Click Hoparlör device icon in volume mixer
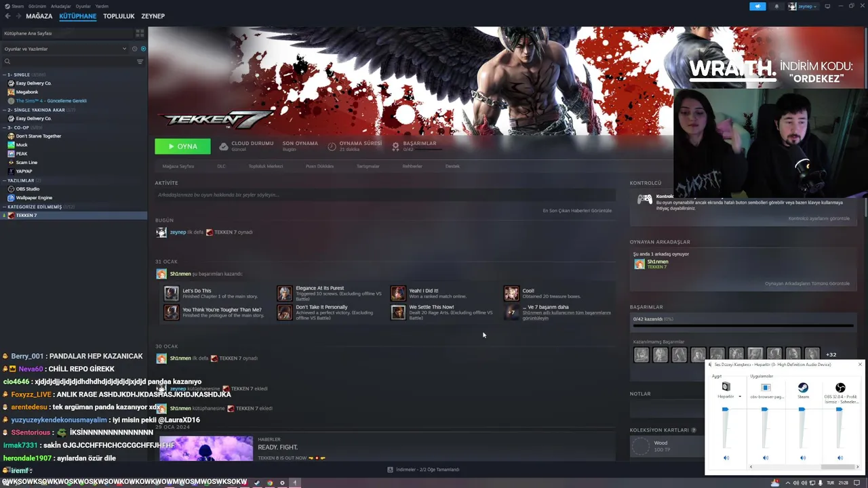The height and width of the screenshot is (488, 868). tap(726, 387)
